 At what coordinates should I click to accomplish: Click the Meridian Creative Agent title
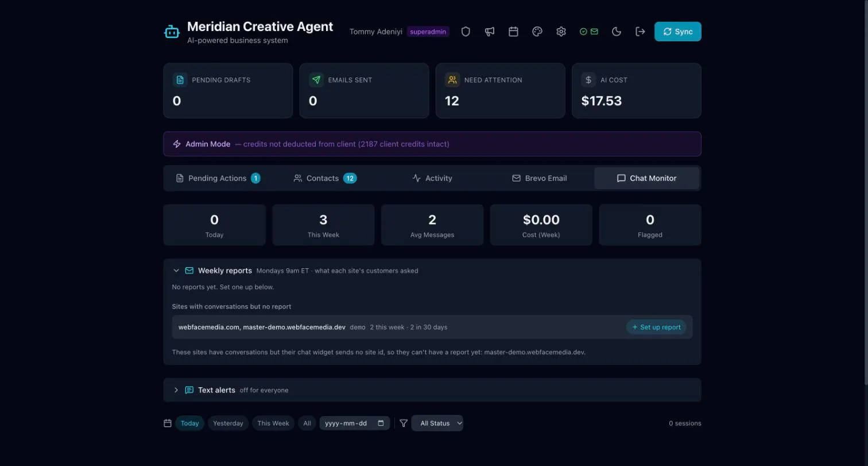[x=260, y=26]
